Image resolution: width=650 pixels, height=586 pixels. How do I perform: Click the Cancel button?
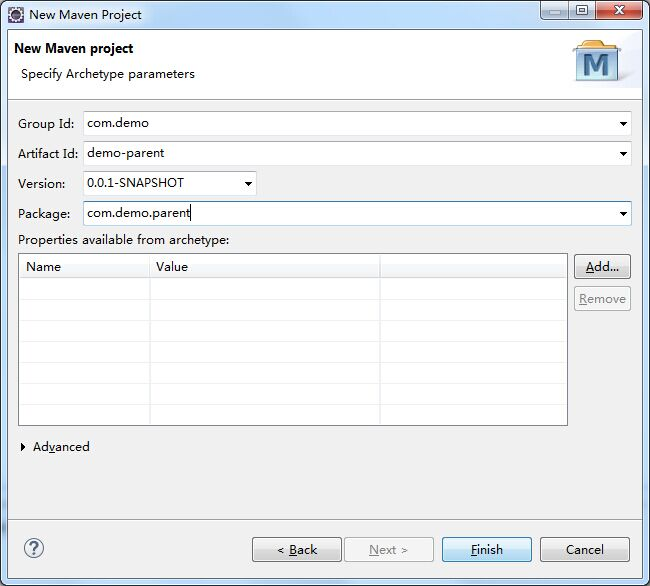[x=585, y=550]
